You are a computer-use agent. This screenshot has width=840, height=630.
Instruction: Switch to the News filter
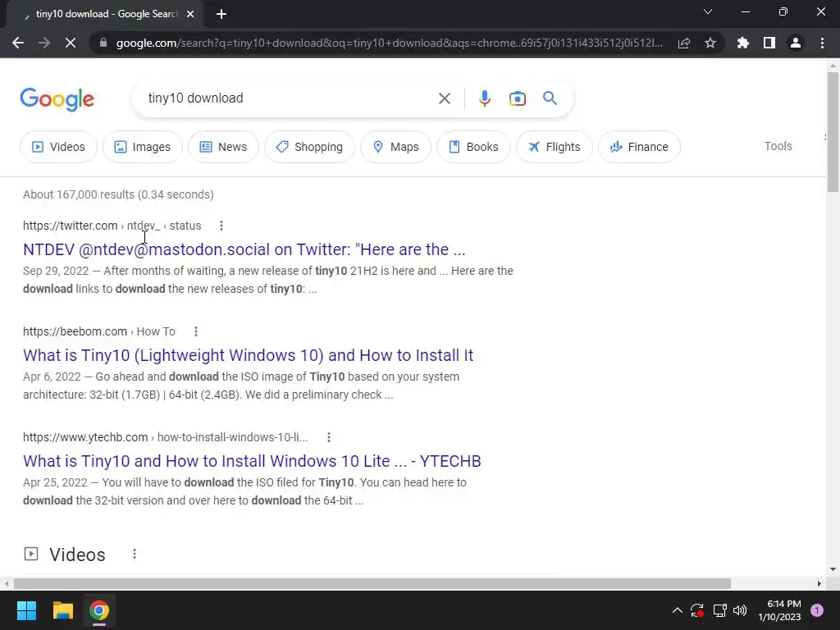pyautogui.click(x=223, y=147)
